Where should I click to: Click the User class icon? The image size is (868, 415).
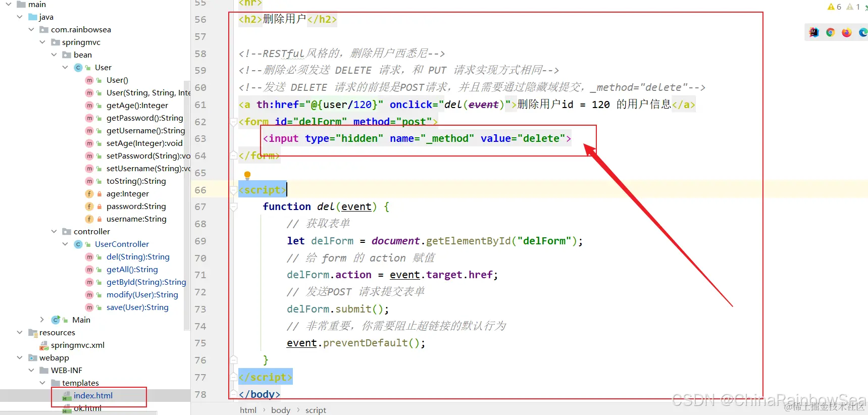pyautogui.click(x=78, y=67)
